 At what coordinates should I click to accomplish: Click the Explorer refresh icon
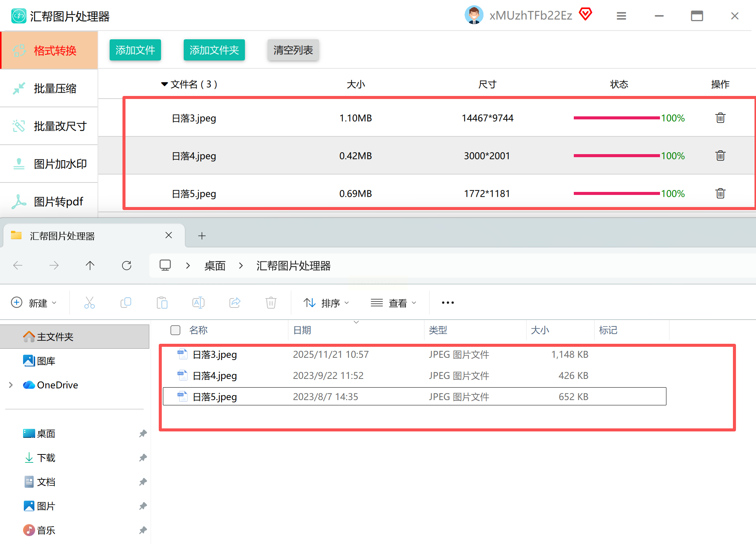pyautogui.click(x=127, y=266)
